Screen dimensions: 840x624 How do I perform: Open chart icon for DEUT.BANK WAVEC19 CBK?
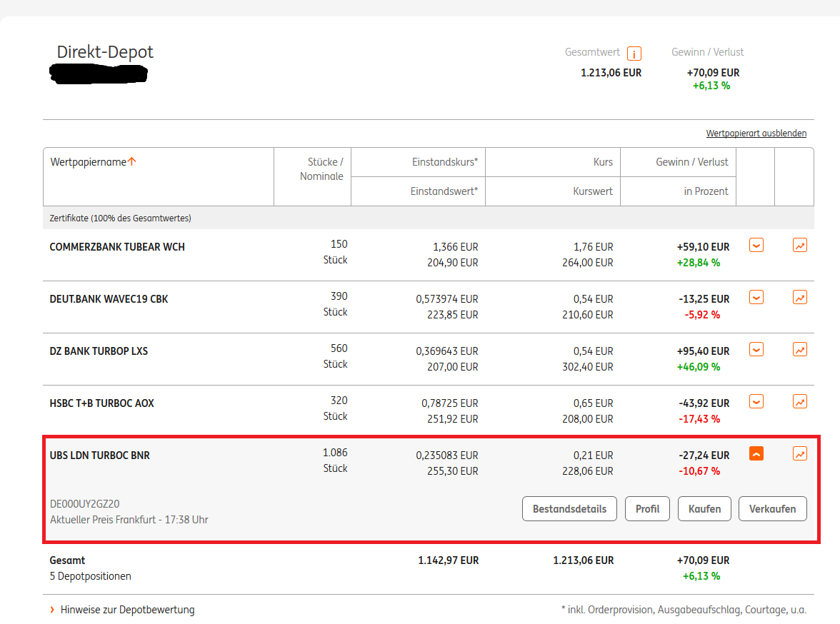click(800, 298)
